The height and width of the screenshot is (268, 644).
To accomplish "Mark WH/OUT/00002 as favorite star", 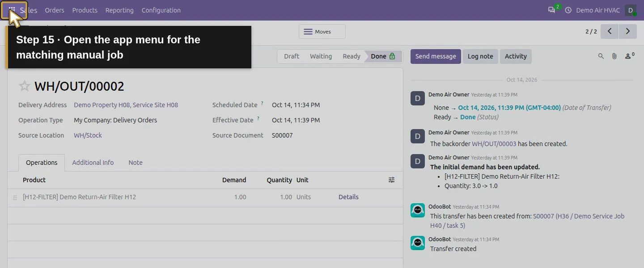I will click(x=25, y=86).
